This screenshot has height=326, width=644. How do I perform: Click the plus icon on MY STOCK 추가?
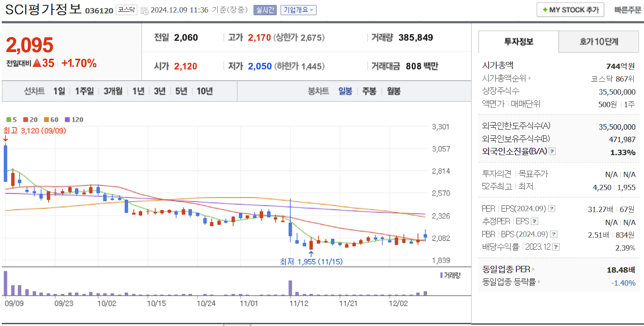545,9
